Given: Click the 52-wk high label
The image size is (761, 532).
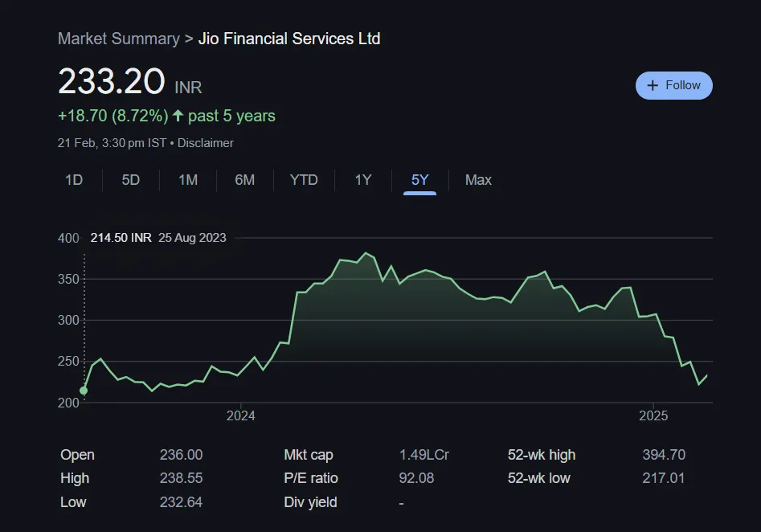Looking at the screenshot, I should tap(542, 455).
